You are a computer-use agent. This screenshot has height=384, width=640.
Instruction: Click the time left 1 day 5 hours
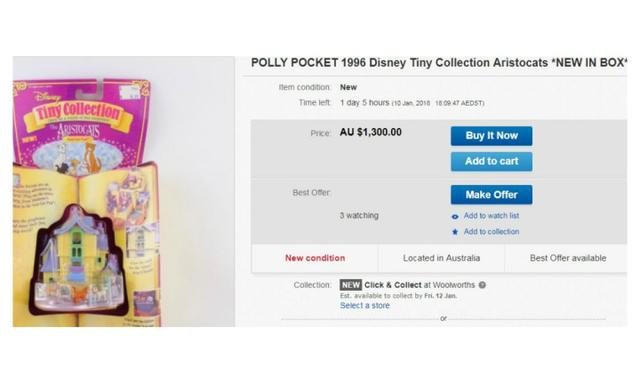point(364,102)
